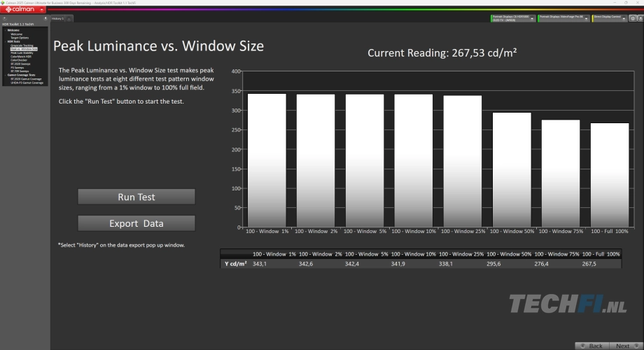Go to the Next workflow page
This screenshot has height=350, width=644.
625,346
